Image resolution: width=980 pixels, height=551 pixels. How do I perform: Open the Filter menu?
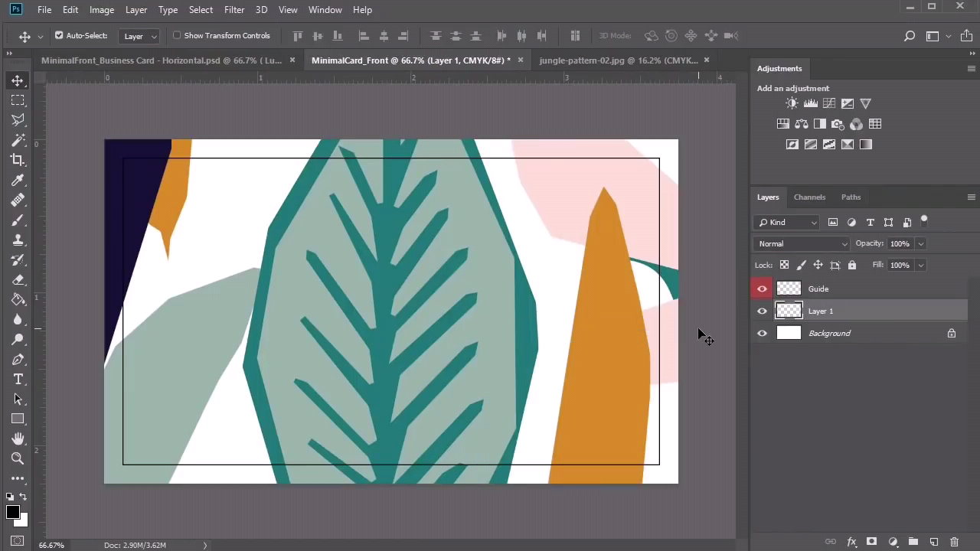pyautogui.click(x=234, y=9)
